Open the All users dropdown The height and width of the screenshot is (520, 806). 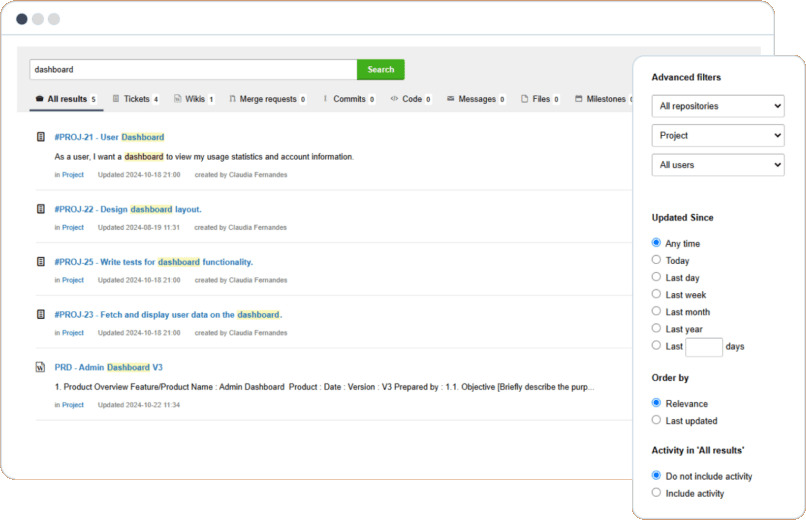(x=718, y=165)
